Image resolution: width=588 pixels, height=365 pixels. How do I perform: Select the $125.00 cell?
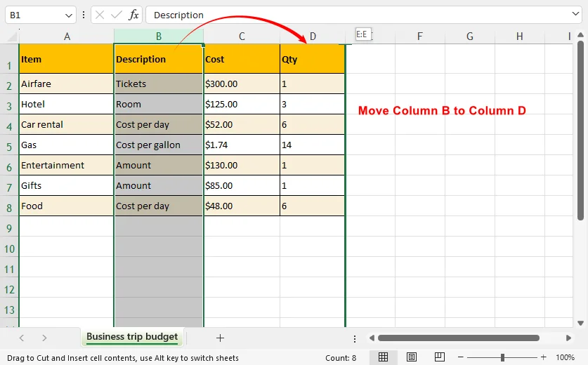pyautogui.click(x=242, y=104)
